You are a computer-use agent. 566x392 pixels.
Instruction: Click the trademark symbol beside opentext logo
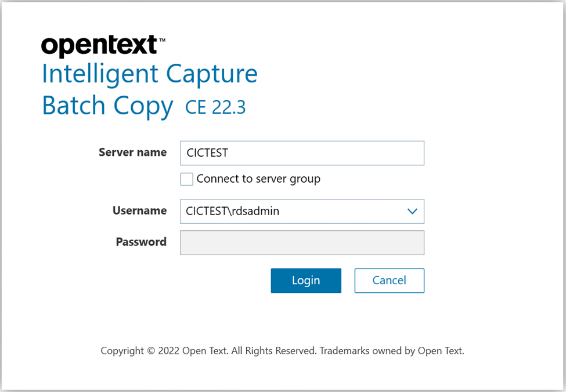(x=162, y=40)
